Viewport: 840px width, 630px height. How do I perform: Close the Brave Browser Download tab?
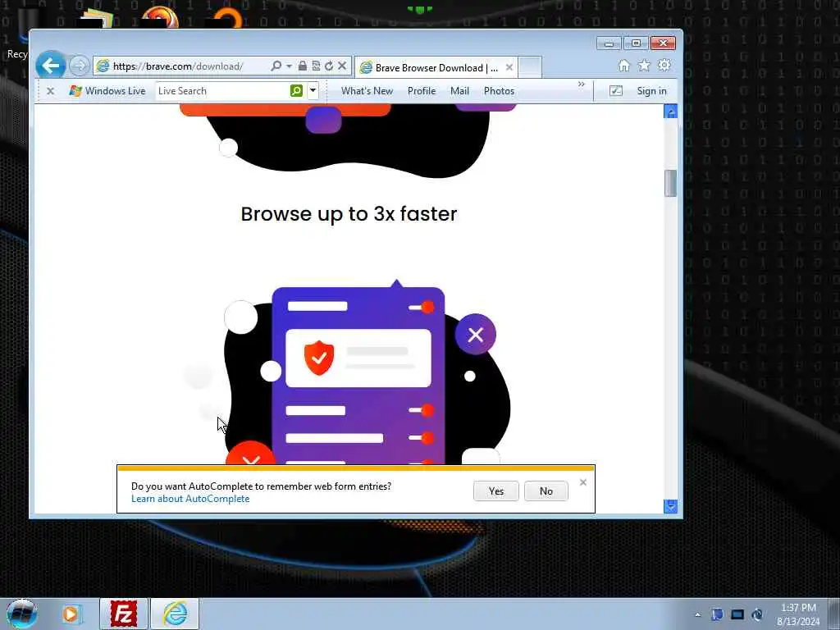coord(509,67)
